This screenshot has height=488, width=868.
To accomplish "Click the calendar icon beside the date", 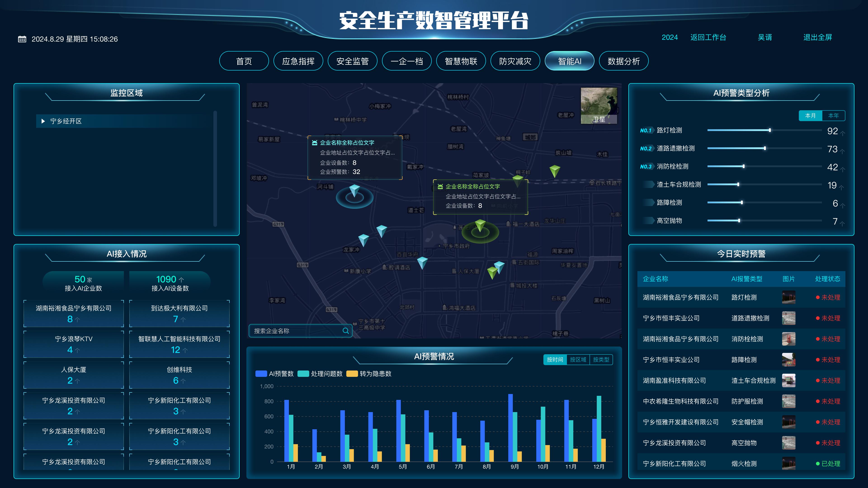I will point(22,39).
